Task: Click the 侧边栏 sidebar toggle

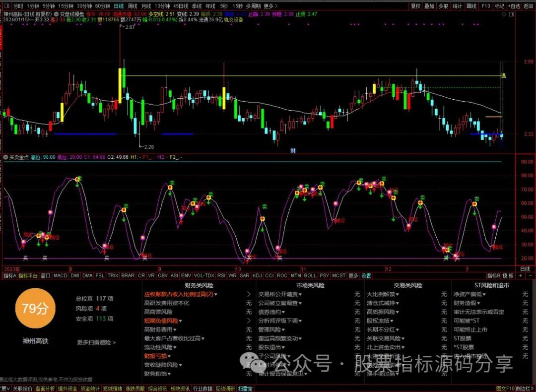Action: pyautogui.click(x=525, y=389)
